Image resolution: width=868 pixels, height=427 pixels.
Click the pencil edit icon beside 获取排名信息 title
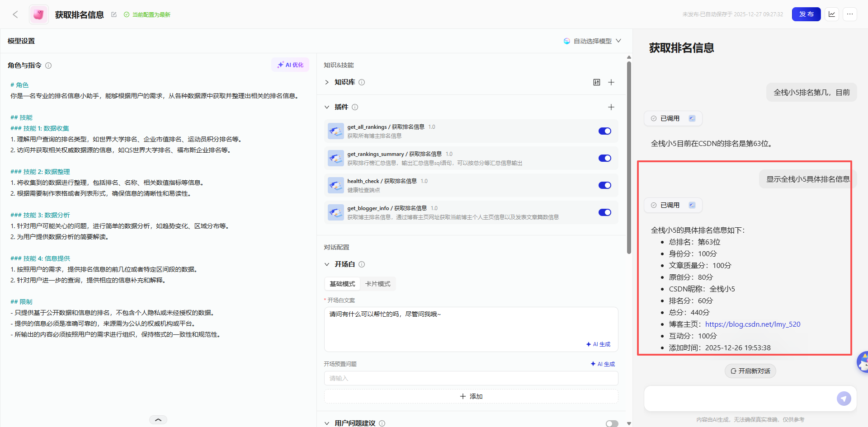pyautogui.click(x=113, y=14)
